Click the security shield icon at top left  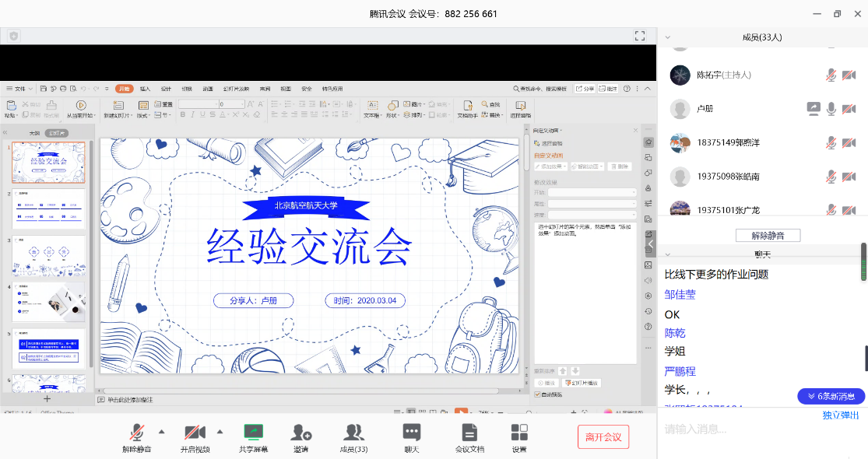point(14,36)
